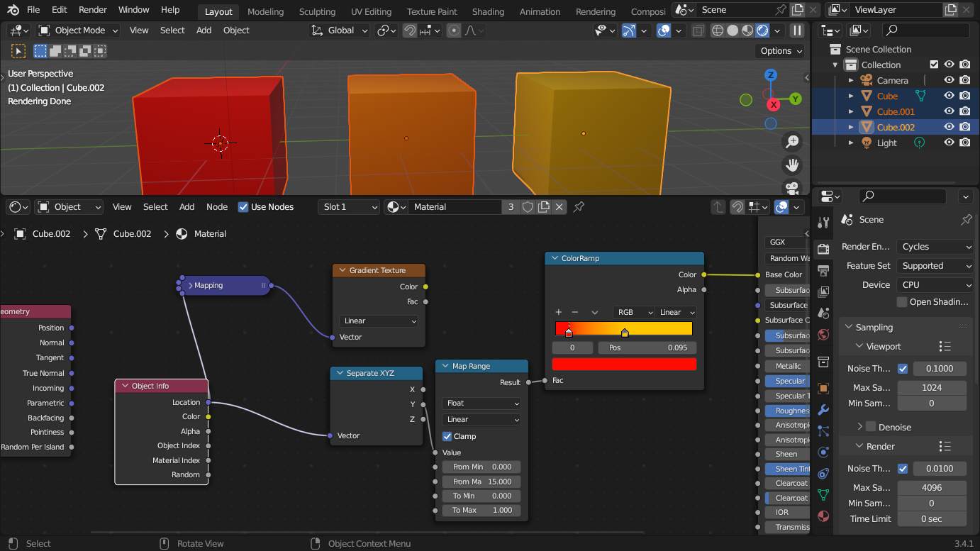This screenshot has width=980, height=551.
Task: Click the material user count 3
Action: (x=511, y=207)
